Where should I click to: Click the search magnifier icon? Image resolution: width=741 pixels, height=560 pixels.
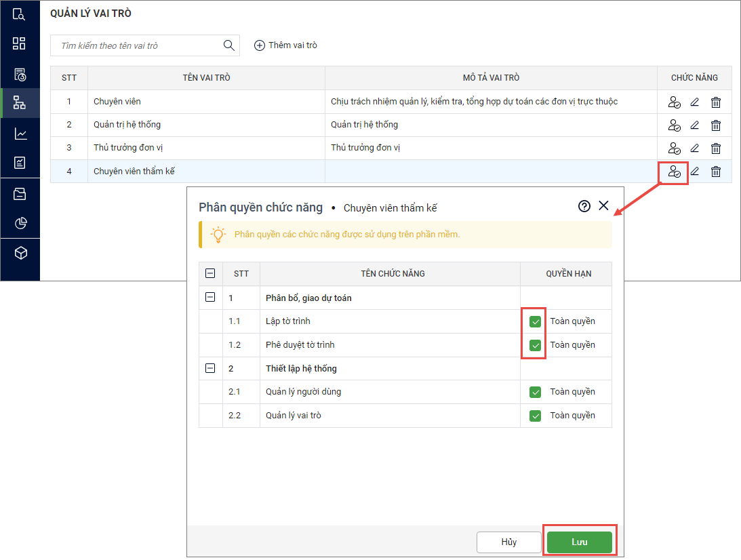click(x=228, y=45)
